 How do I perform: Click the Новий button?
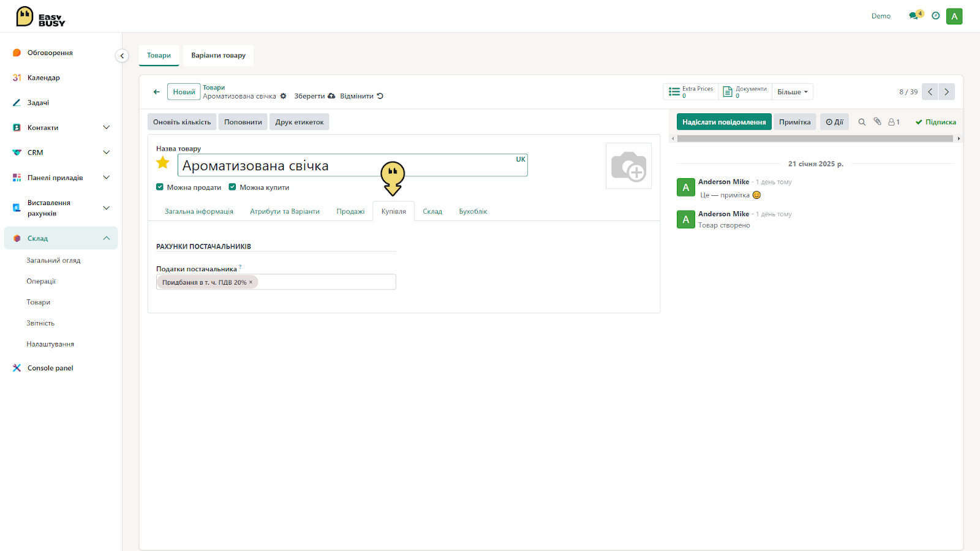pos(184,92)
